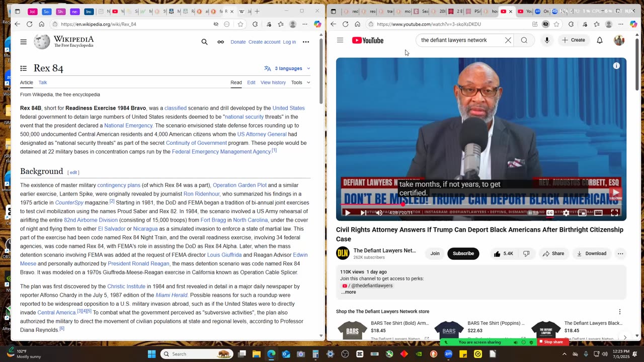Download the video
The image size is (644, 362).
click(592, 254)
